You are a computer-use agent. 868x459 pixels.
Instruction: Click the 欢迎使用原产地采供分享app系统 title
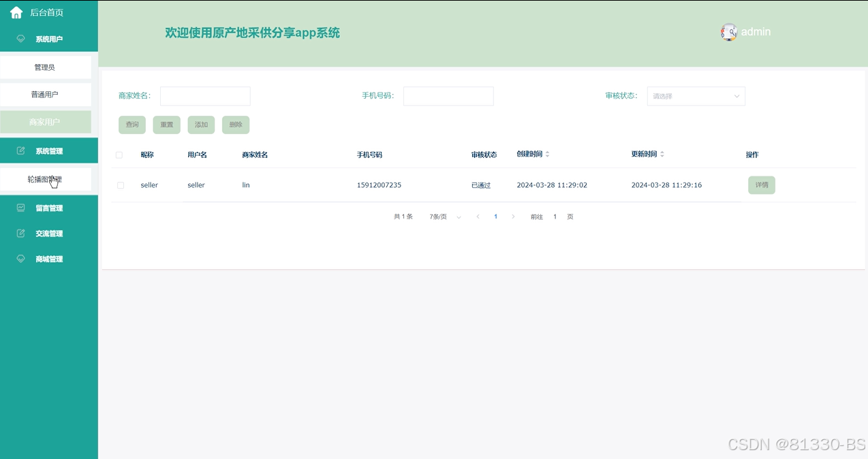(252, 33)
